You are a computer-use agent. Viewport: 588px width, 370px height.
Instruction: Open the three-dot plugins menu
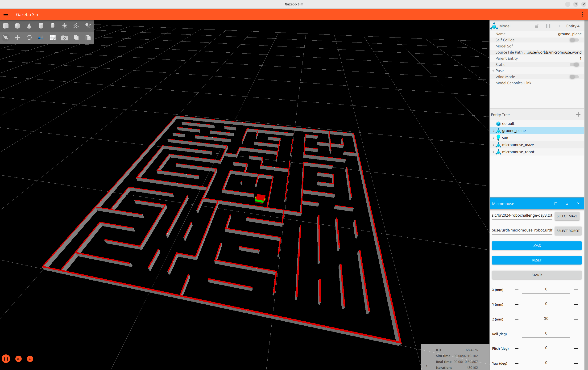pyautogui.click(x=582, y=14)
